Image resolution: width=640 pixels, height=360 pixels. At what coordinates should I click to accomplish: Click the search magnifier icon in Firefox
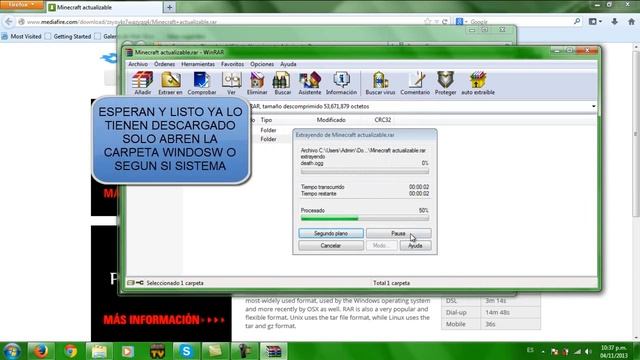pos(577,21)
